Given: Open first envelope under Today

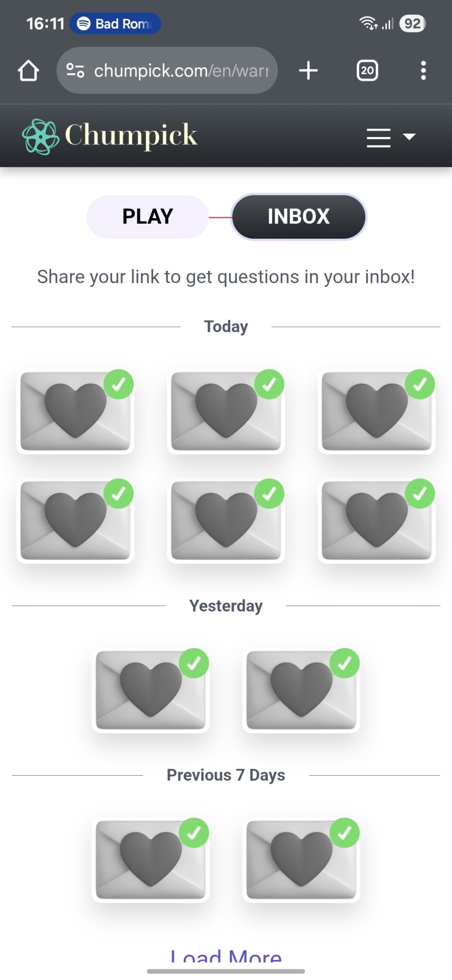Looking at the screenshot, I should click(x=75, y=411).
